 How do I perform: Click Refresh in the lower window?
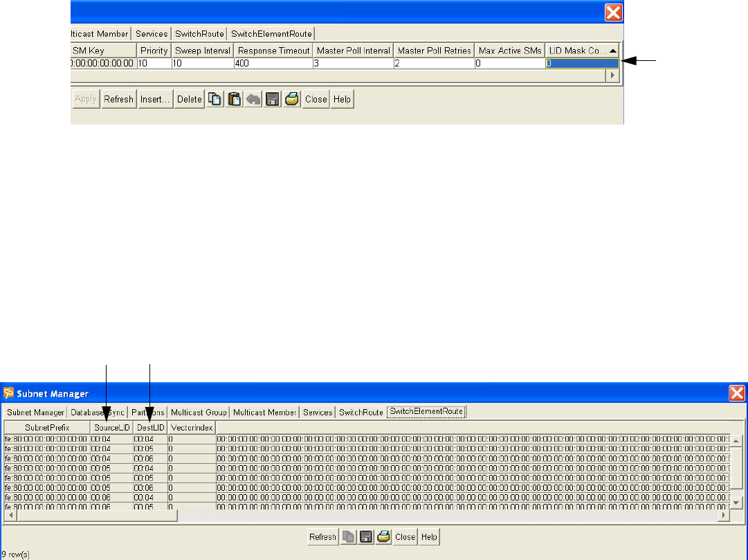[x=322, y=536]
